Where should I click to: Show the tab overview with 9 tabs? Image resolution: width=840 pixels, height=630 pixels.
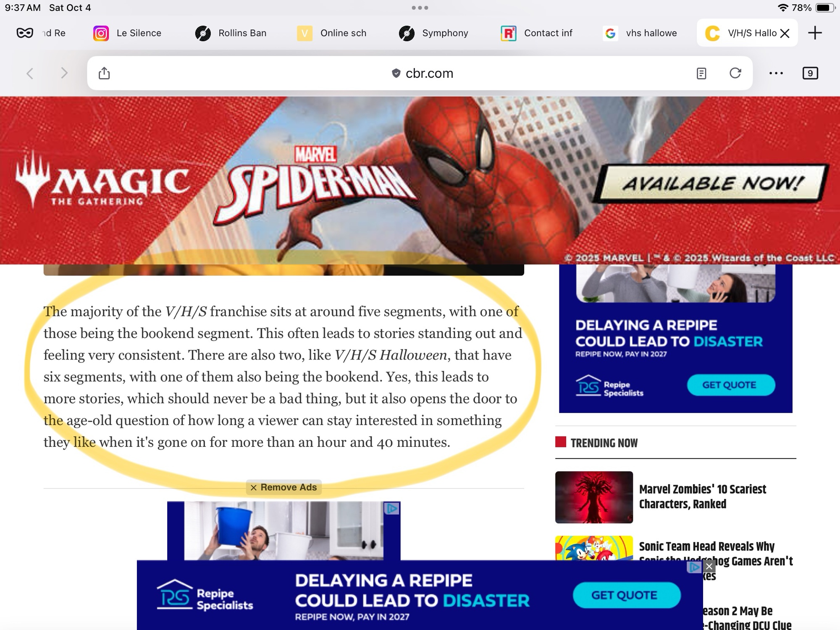810,73
